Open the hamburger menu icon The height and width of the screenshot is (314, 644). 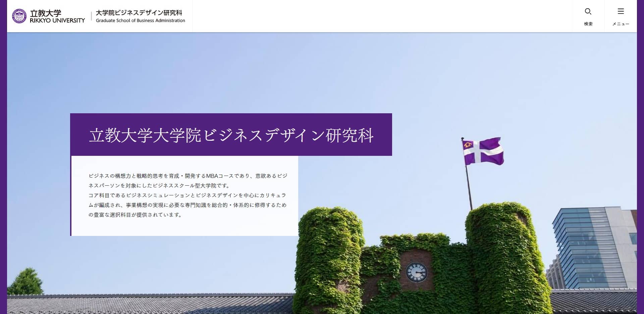621,11
